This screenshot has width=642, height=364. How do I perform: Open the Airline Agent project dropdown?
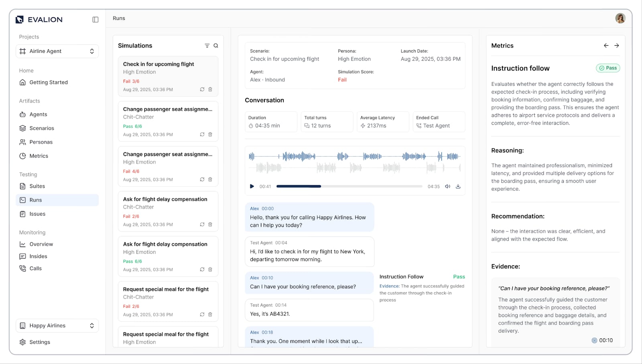pos(57,51)
